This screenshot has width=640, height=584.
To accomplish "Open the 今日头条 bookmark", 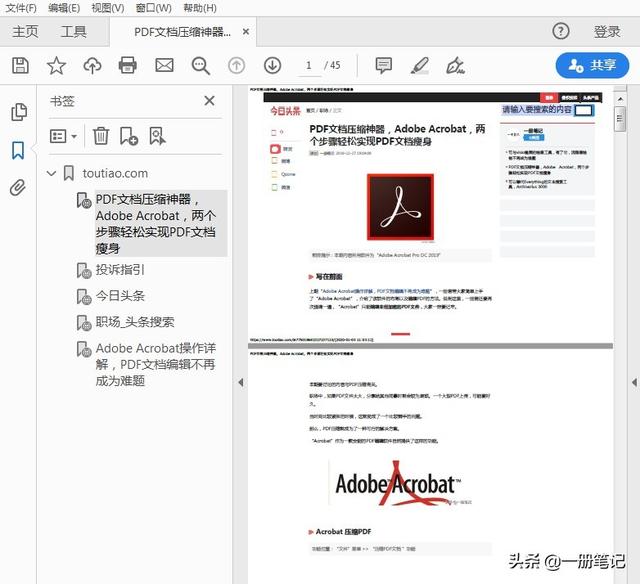I will [x=120, y=296].
